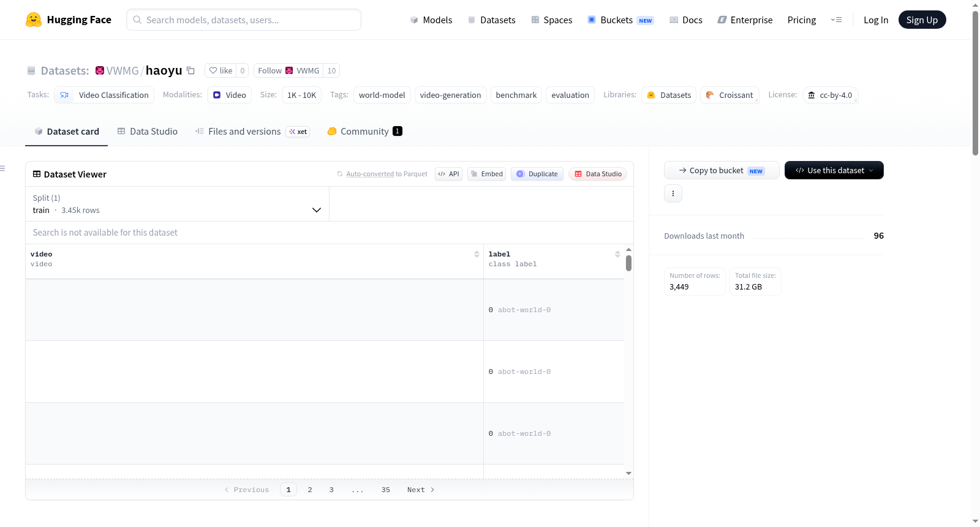Click the Datasets: breadcrumb label
The image size is (980, 527).
pyautogui.click(x=65, y=70)
